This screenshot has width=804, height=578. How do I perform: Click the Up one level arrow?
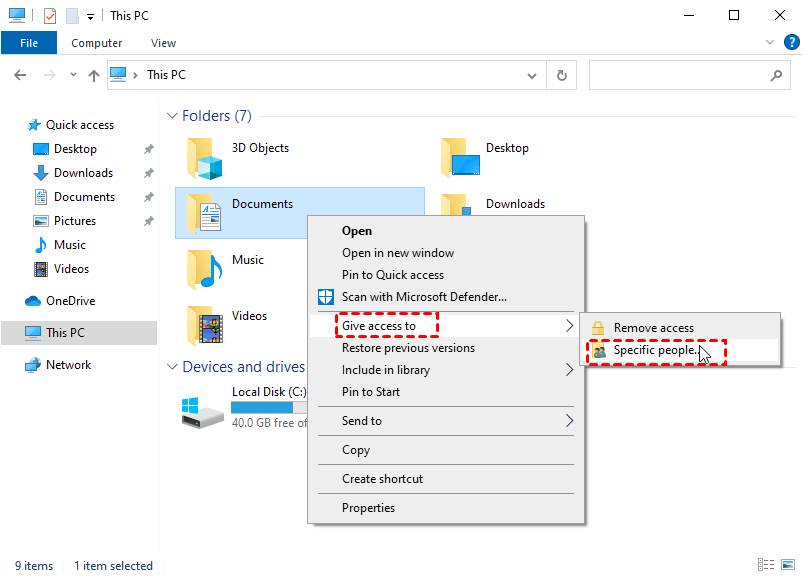click(93, 75)
